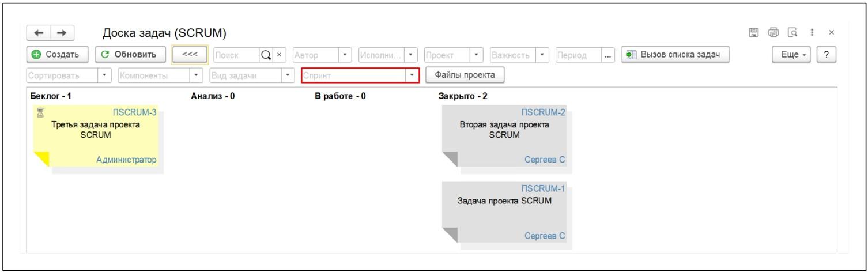Click Сергеев С on ПSCRUM-1 card
Image resolution: width=868 pixels, height=272 pixels.
545,236
